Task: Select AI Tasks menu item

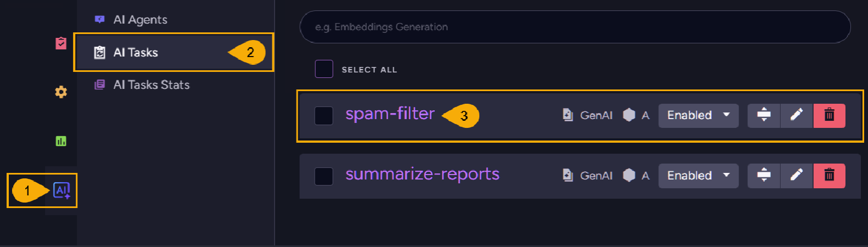Action: coord(136,53)
